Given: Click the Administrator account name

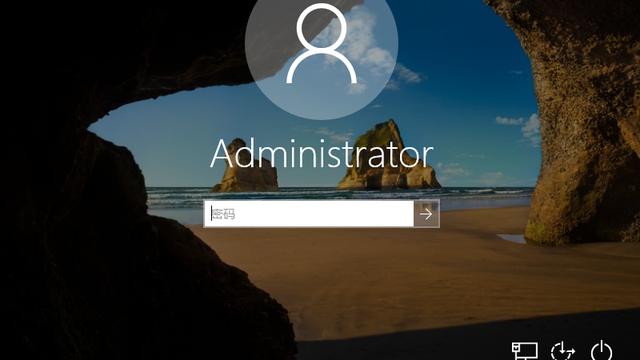Looking at the screenshot, I should pos(321,153).
